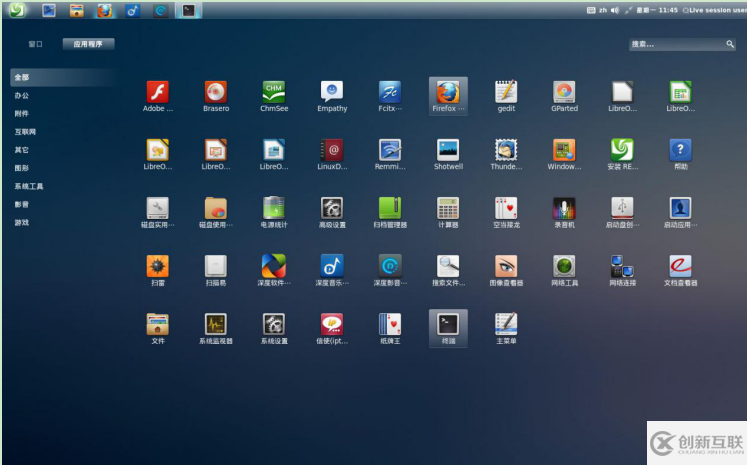Launch 系统监视器 system monitor
This screenshot has height=465, width=747.
tap(216, 324)
